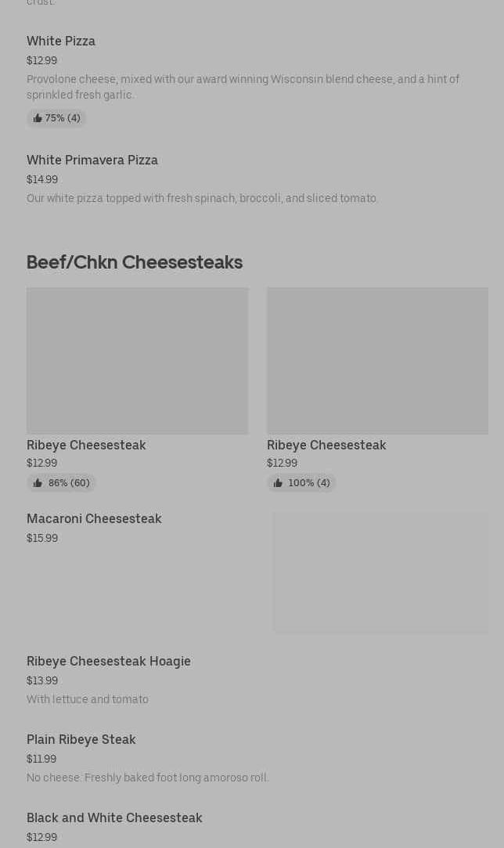Click the 75% (4) rating badge

(57, 118)
